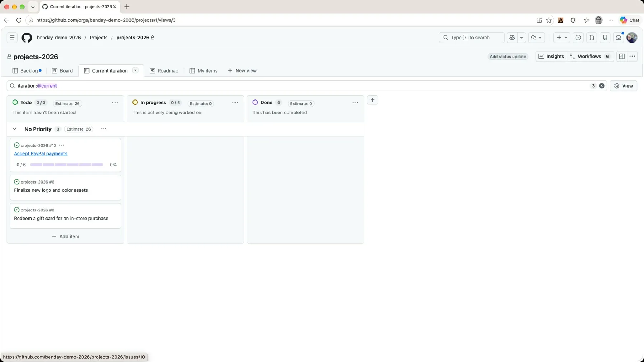Image resolution: width=644 pixels, height=362 pixels.
Task: Open the No Priority group options menu
Action: [103, 129]
